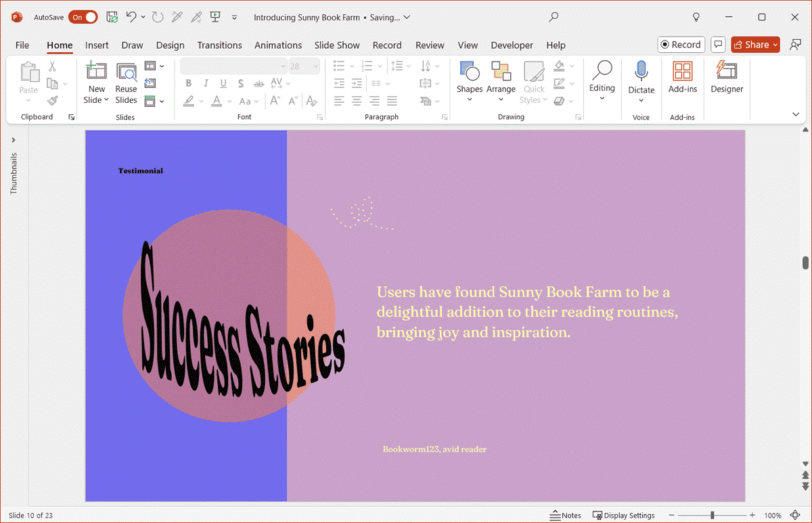The image size is (812, 523).
Task: Toggle the Notes pane
Action: [566, 516]
